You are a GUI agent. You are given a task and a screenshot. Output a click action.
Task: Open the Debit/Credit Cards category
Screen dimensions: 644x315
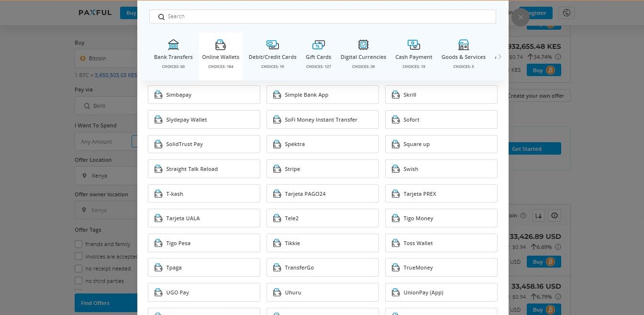273,56
